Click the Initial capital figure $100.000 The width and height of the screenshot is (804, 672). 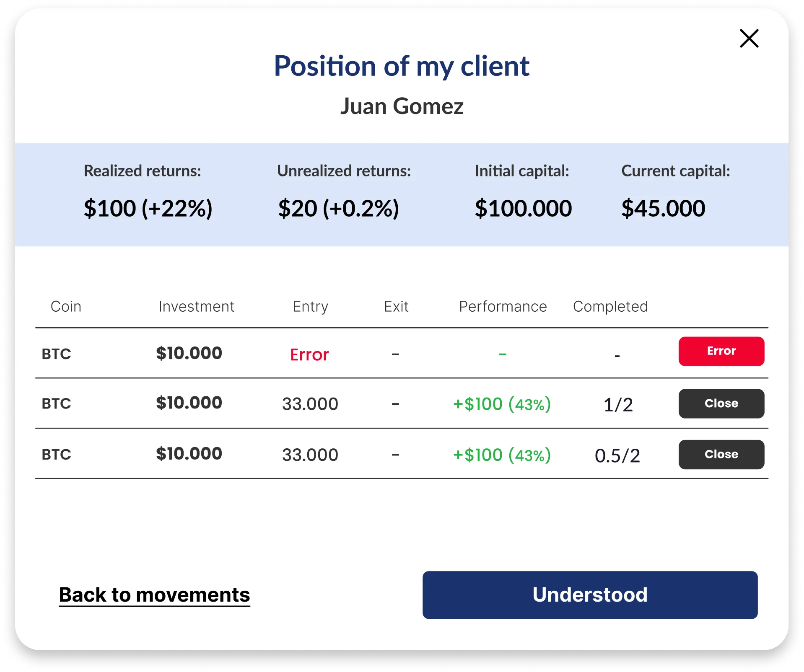point(523,208)
